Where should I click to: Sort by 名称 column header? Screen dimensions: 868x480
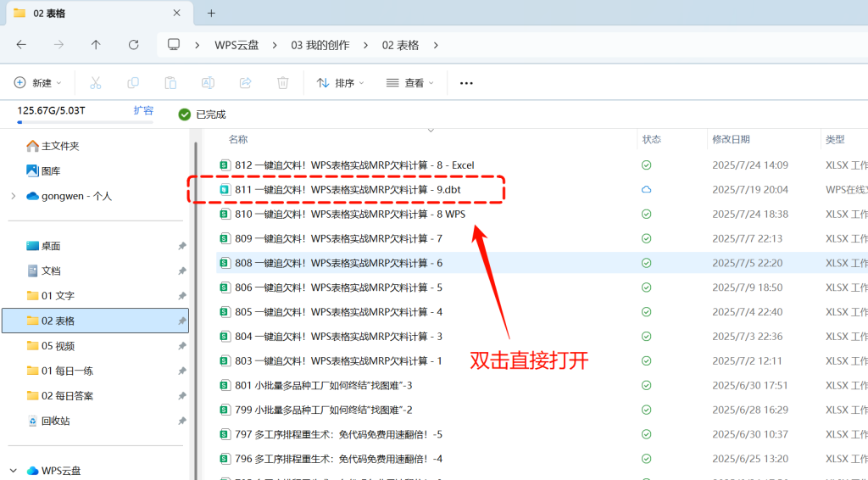pyautogui.click(x=238, y=140)
